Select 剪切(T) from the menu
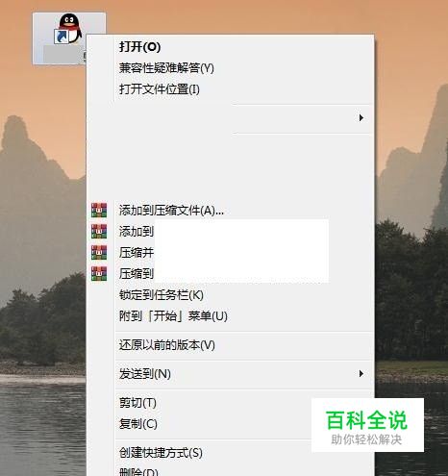448x476 pixels. [137, 403]
